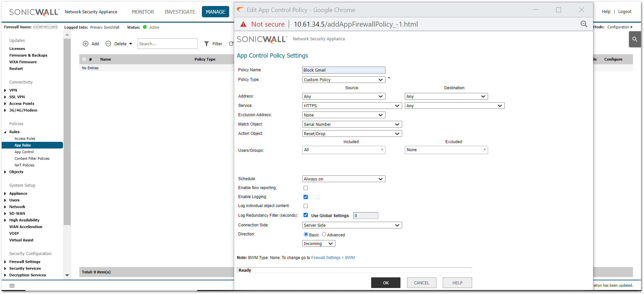Open App Control in sidebar

pyautogui.click(x=24, y=152)
